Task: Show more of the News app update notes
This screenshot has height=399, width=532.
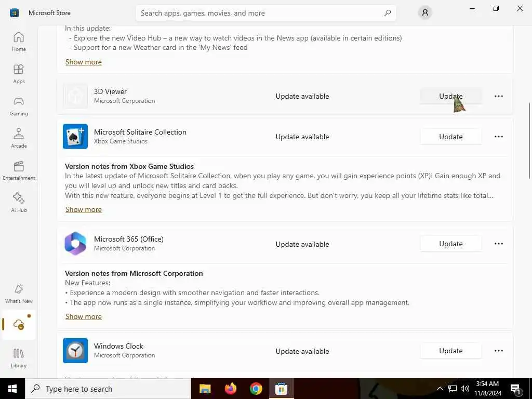Action: point(84,62)
